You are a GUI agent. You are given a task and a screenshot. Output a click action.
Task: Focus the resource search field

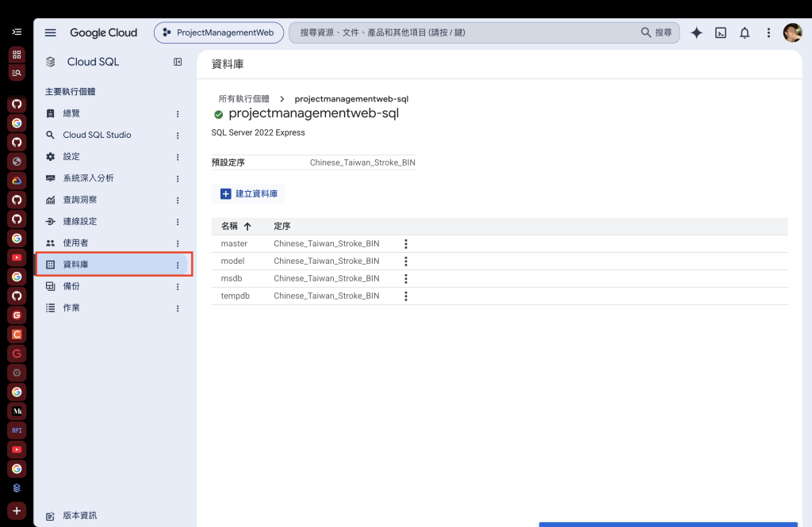(466, 32)
